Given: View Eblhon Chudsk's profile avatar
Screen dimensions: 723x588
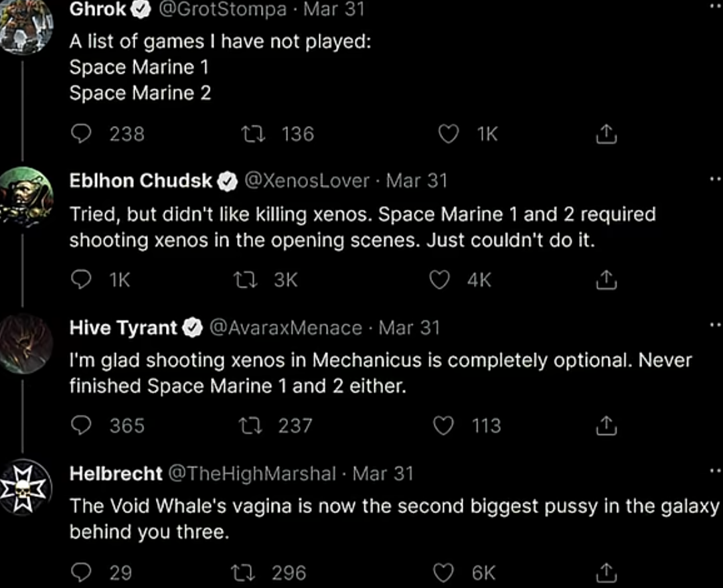Looking at the screenshot, I should tap(25, 194).
